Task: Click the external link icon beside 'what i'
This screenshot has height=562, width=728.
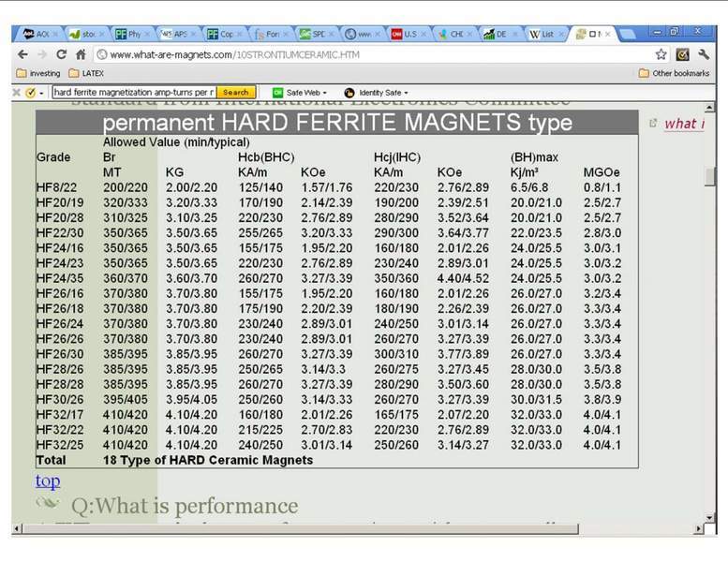Action: click(653, 123)
